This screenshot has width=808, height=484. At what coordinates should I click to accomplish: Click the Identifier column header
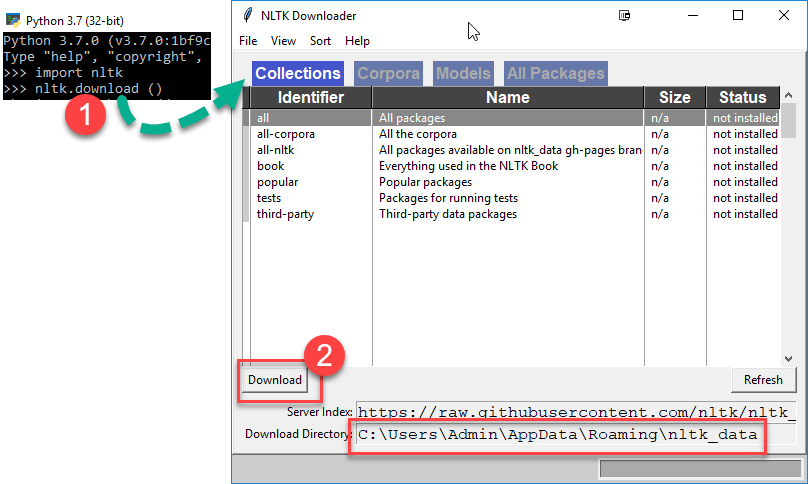click(x=311, y=97)
